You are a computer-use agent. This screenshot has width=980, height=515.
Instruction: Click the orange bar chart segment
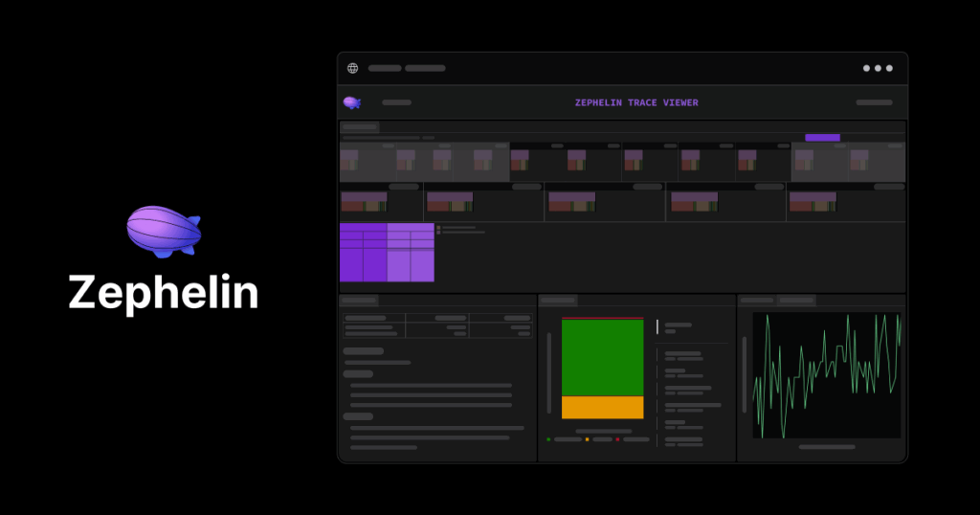pos(603,408)
